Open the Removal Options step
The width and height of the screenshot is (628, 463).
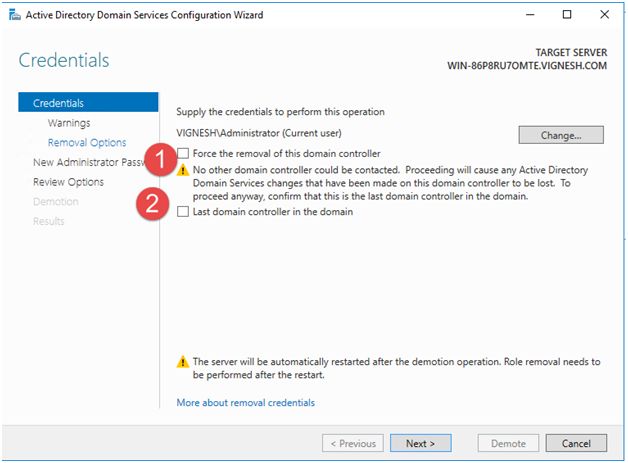tap(87, 143)
